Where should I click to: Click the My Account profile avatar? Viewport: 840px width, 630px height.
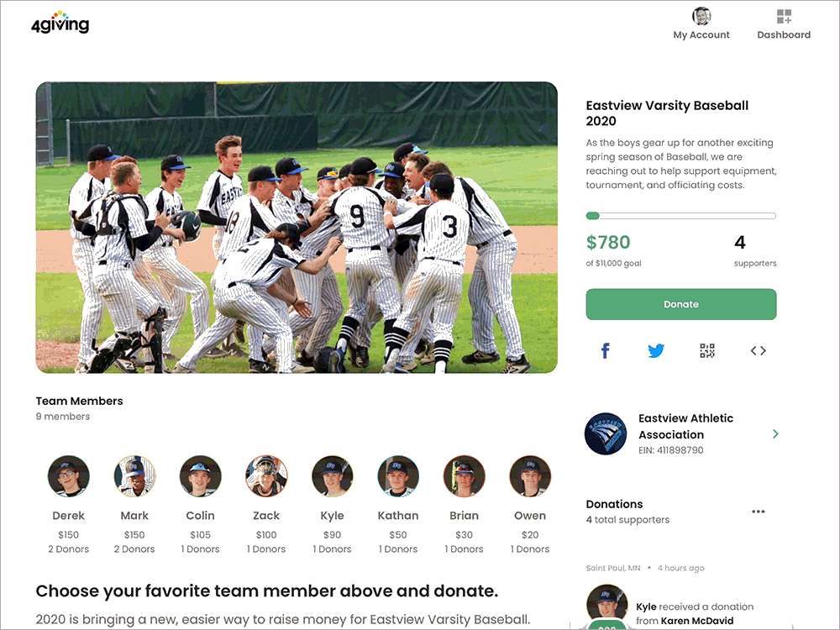tap(701, 16)
